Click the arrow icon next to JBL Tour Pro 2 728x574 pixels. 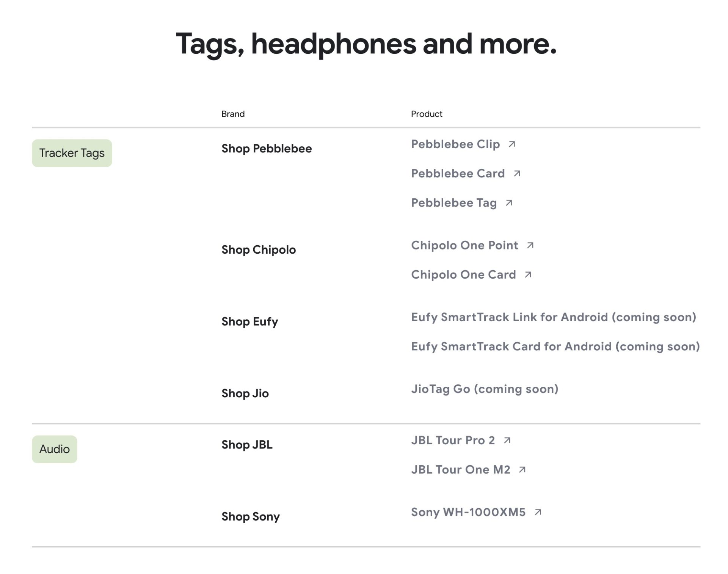[507, 441]
